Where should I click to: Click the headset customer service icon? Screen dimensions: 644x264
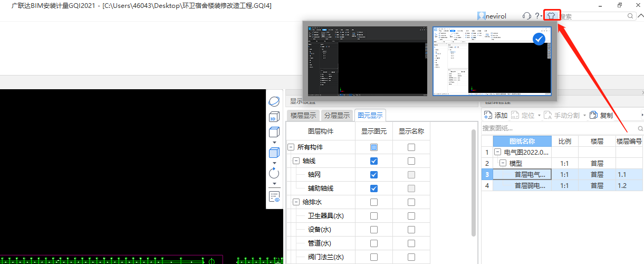point(526,16)
